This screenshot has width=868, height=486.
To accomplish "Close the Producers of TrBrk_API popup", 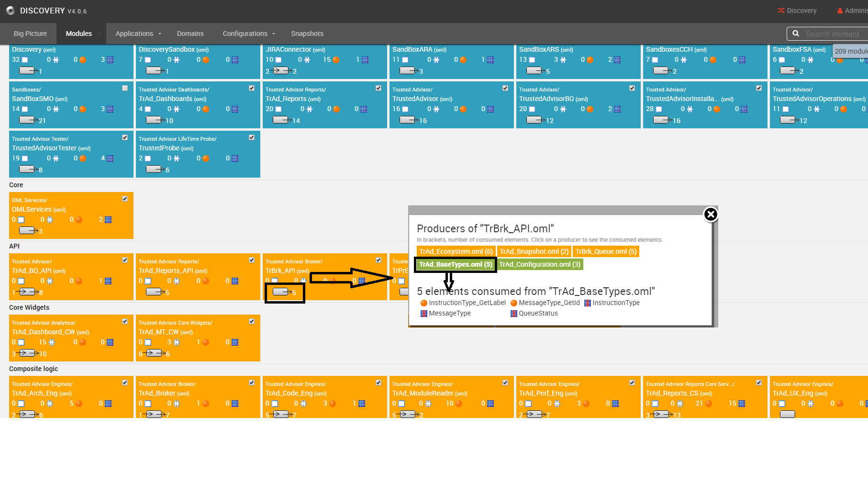I will coord(711,215).
